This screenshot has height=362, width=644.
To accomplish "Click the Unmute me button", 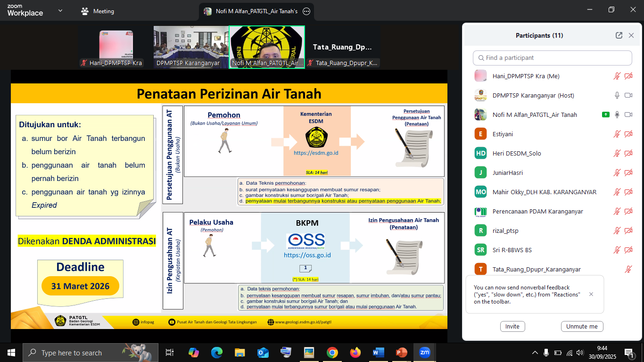I will [582, 326].
